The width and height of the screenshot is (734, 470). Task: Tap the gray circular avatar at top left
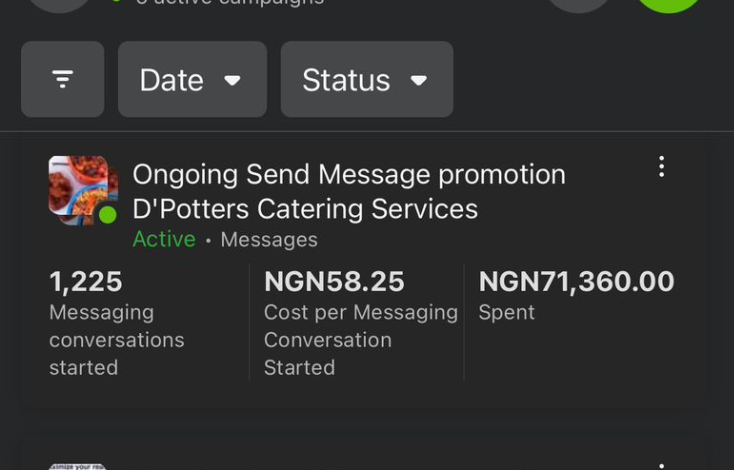tap(60, 4)
